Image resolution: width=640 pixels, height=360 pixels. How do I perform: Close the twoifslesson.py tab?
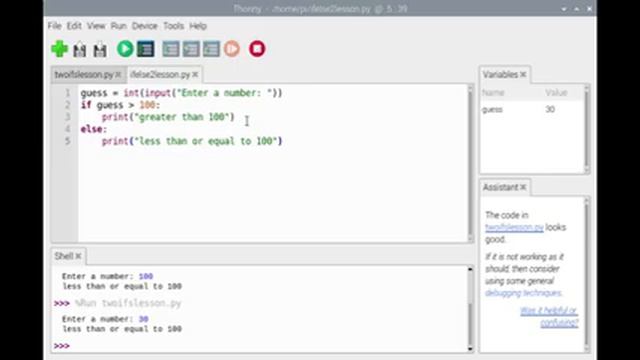tap(118, 75)
